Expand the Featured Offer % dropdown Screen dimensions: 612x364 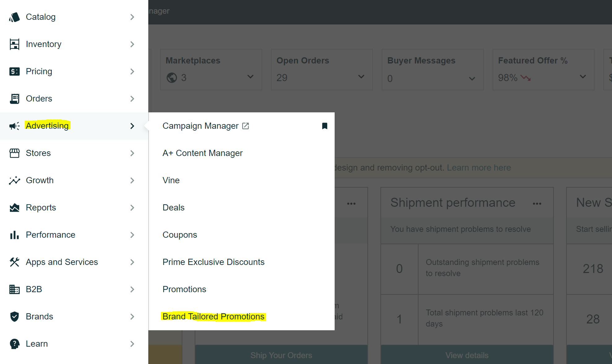point(584,78)
